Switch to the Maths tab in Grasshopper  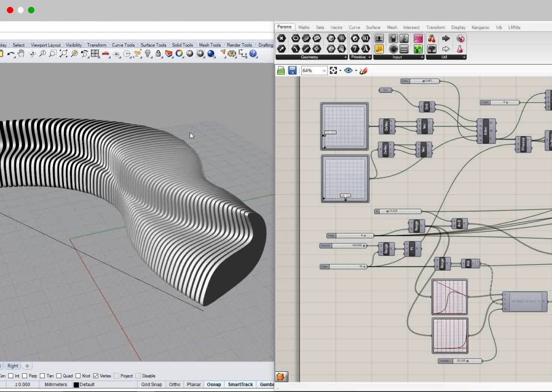tap(304, 28)
